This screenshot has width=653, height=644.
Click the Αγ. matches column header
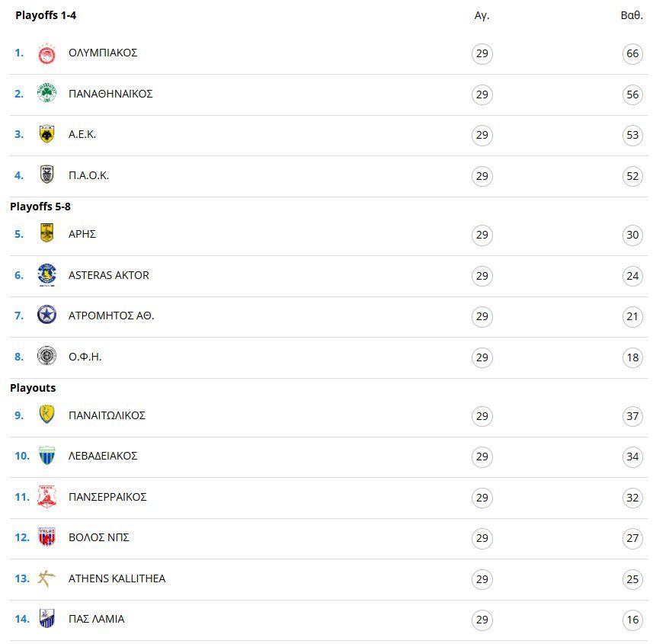482,16
